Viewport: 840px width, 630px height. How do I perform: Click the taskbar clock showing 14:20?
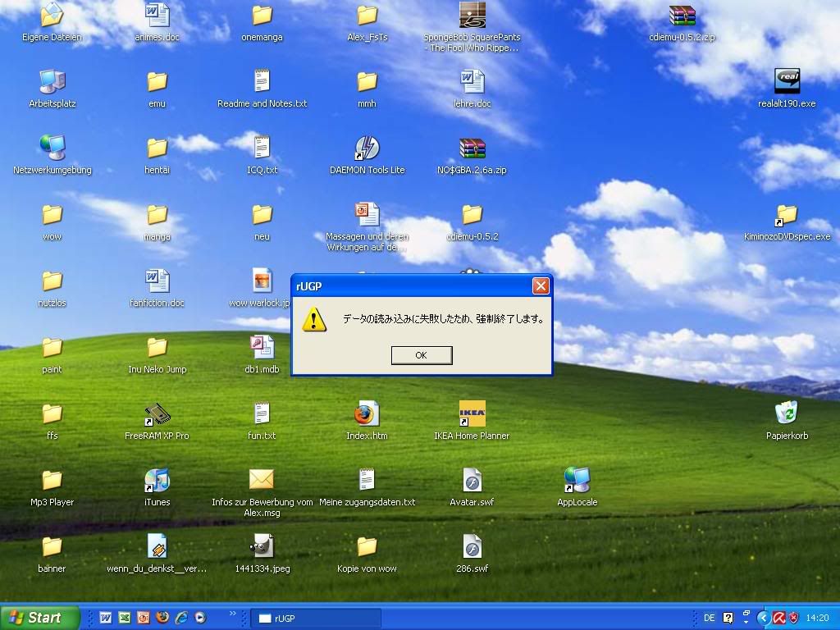(x=818, y=619)
